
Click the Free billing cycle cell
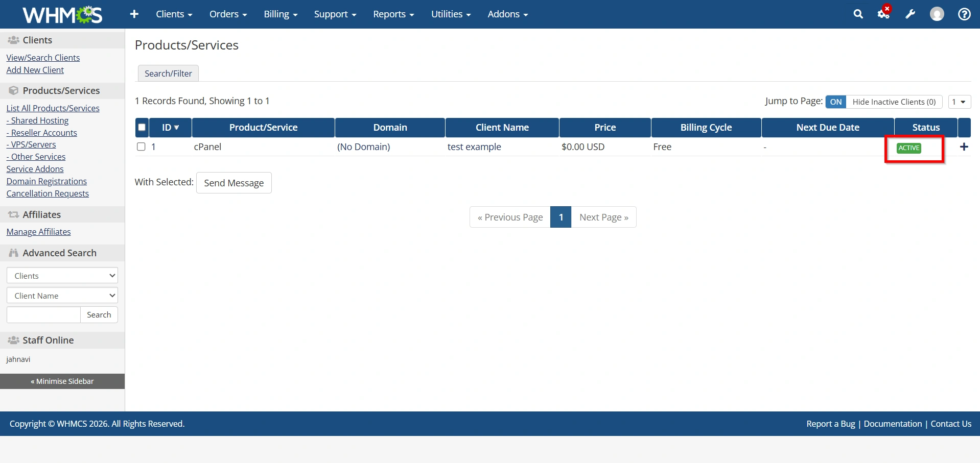(662, 147)
